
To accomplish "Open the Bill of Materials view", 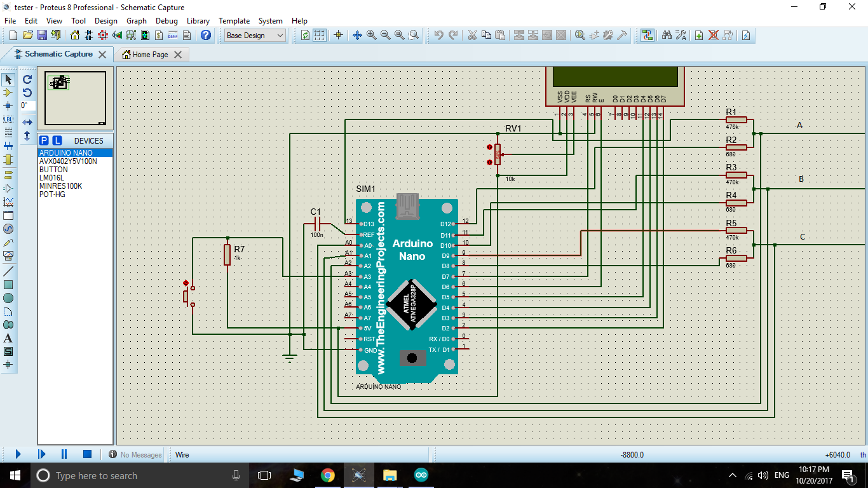I will click(x=160, y=35).
